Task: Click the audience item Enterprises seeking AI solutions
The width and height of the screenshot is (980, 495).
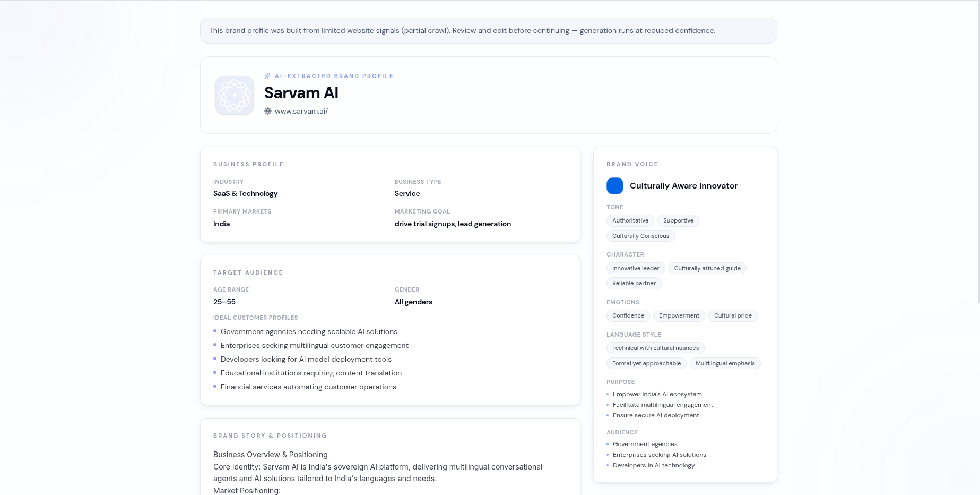Action: coord(660,455)
